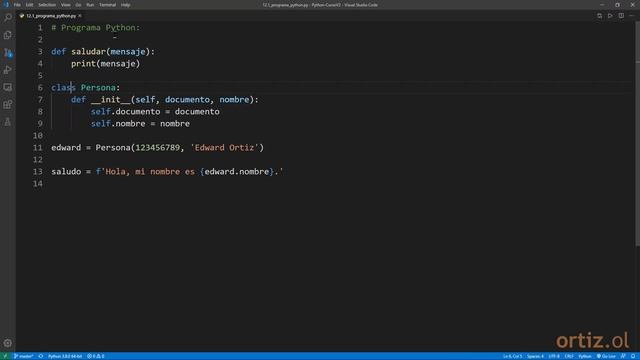Click line number 3 in gutter

[x=40, y=52]
